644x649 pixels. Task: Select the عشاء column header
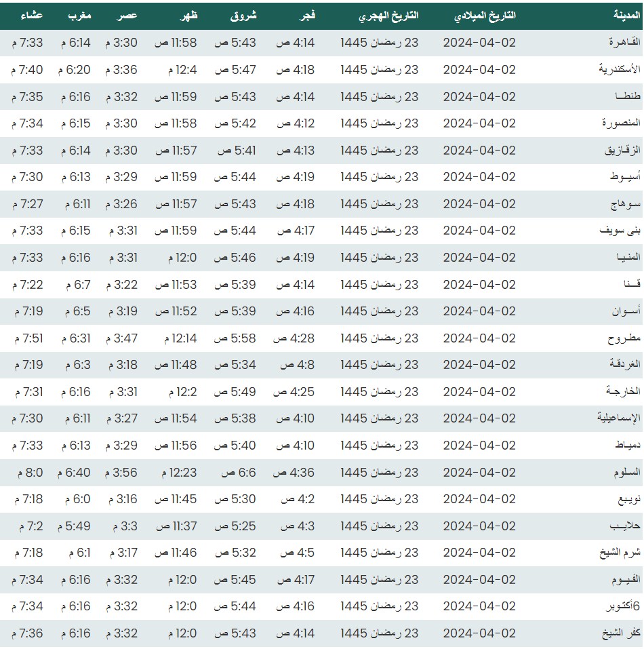[x=29, y=16]
